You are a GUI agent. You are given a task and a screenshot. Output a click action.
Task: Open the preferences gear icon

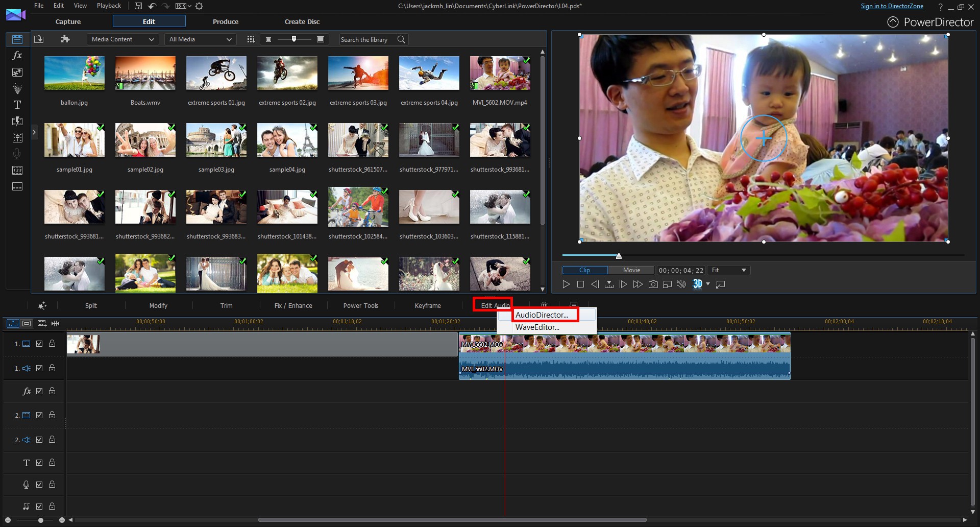point(199,6)
